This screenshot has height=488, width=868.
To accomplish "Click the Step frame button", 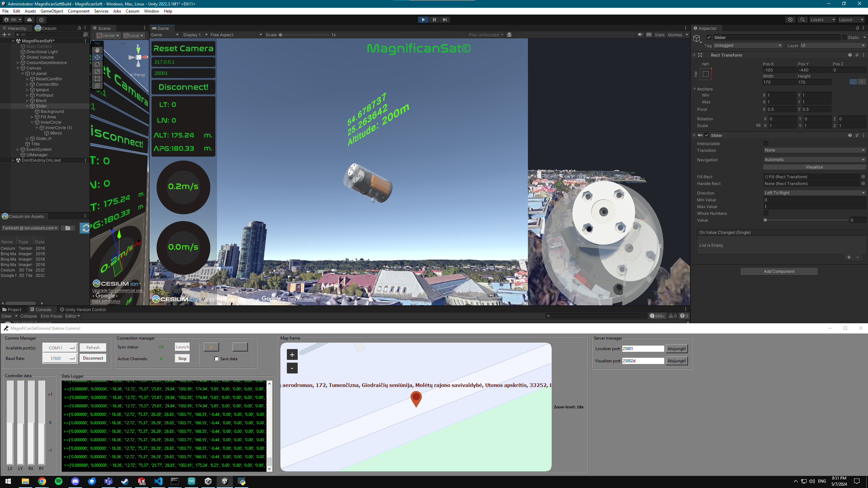I will coord(445,20).
